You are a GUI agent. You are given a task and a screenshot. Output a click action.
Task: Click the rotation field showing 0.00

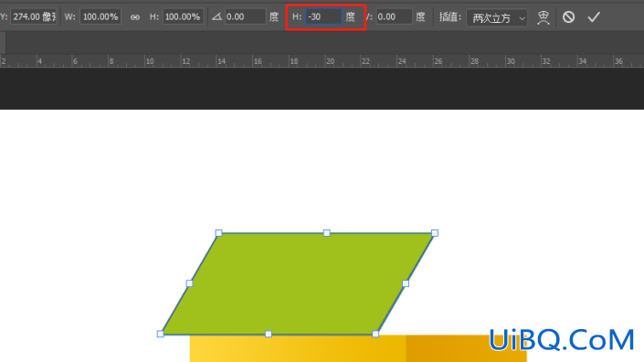[x=245, y=16]
